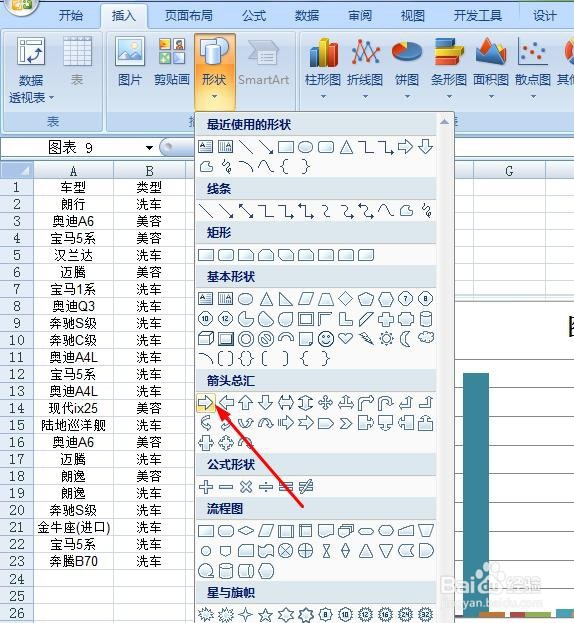Click the name box showing 图表 9
574x623 pixels.
click(72, 148)
